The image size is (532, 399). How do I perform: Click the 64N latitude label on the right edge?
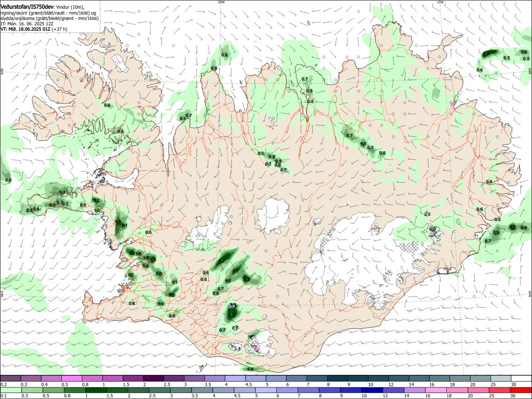point(530,294)
